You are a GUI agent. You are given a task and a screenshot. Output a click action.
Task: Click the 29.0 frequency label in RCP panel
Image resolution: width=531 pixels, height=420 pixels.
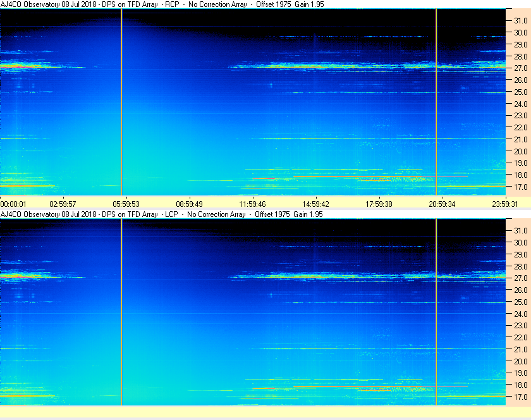point(521,44)
